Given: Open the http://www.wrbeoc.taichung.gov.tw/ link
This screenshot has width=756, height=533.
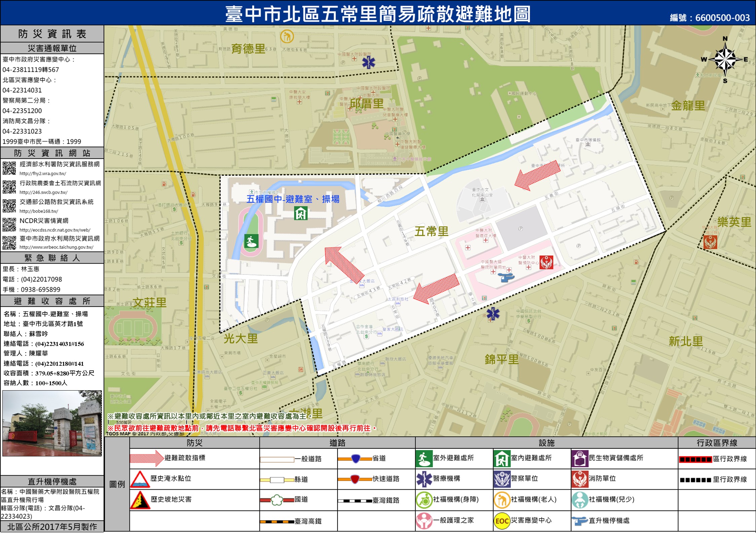Looking at the screenshot, I should click(56, 247).
